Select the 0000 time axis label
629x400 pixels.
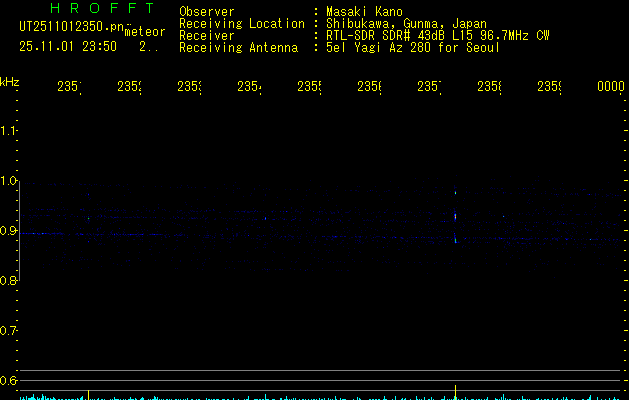610,87
